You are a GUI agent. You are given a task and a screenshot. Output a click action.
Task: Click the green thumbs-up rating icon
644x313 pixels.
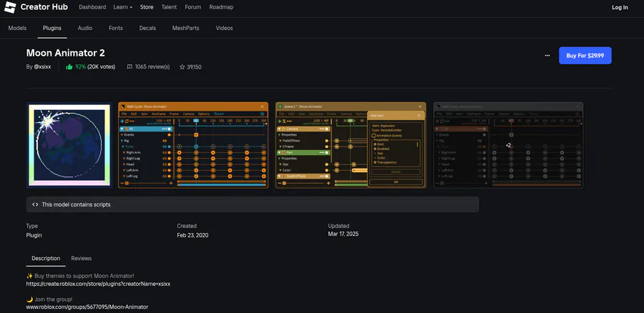[x=69, y=66]
